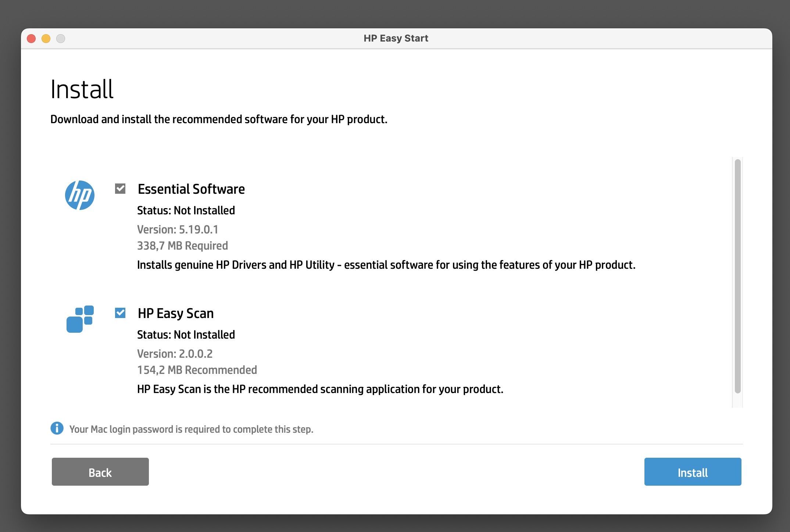This screenshot has width=790, height=532.
Task: Toggle the Essential Software checkbox
Action: pos(120,189)
